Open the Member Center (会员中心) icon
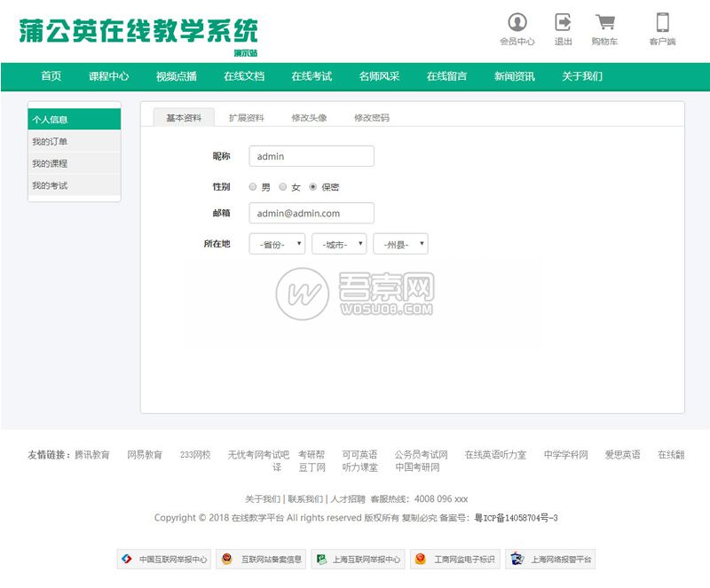The width and height of the screenshot is (710, 588). click(x=517, y=23)
